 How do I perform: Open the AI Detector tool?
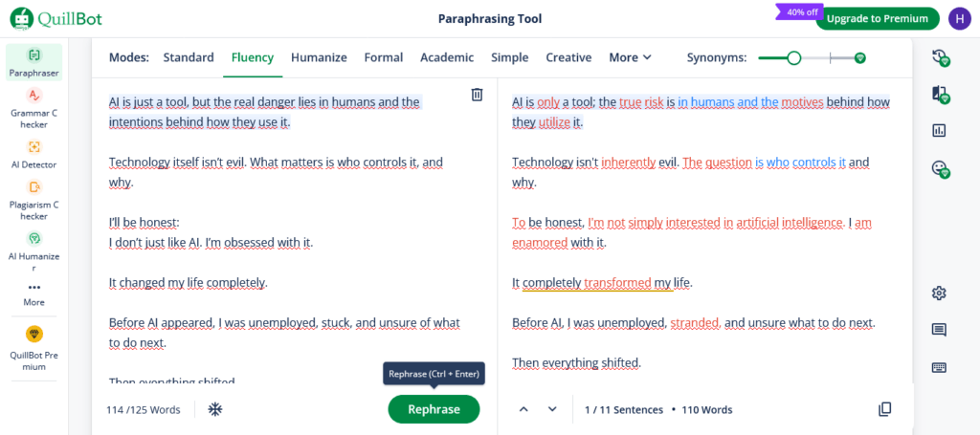(x=34, y=154)
